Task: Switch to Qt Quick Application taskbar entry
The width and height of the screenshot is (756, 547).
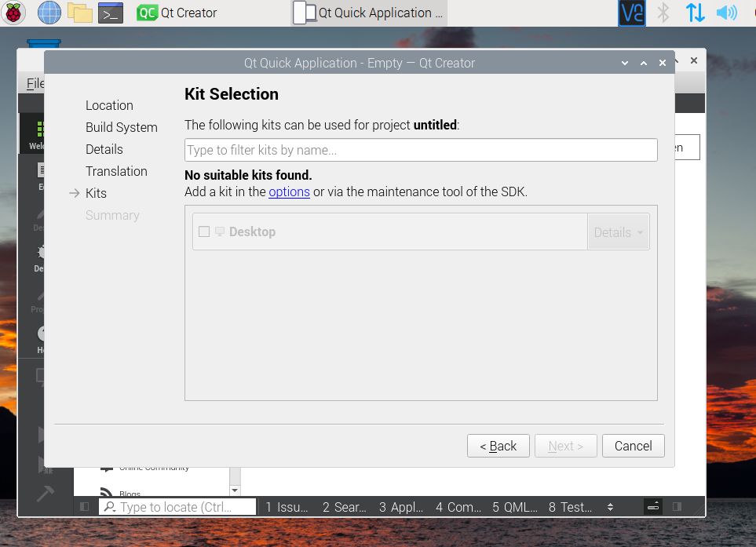Action: click(x=369, y=13)
